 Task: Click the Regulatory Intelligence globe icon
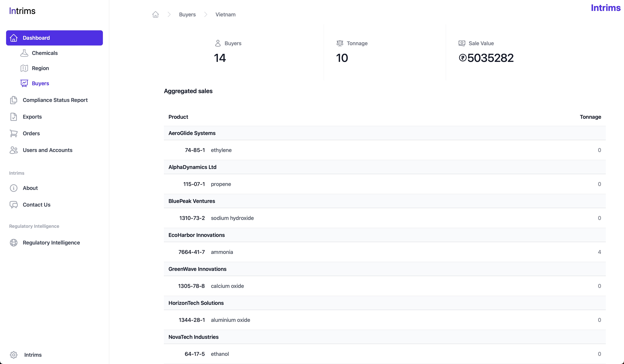pyautogui.click(x=14, y=243)
